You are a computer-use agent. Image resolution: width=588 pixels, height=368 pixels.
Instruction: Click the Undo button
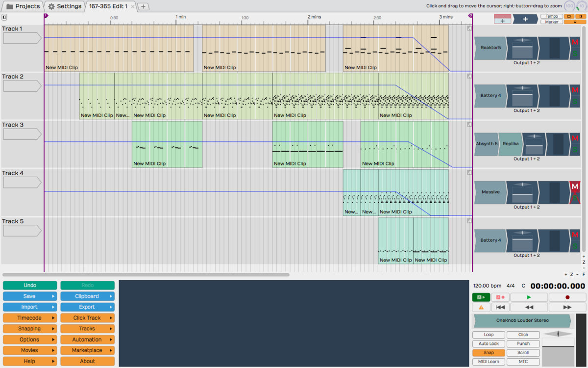coord(29,286)
